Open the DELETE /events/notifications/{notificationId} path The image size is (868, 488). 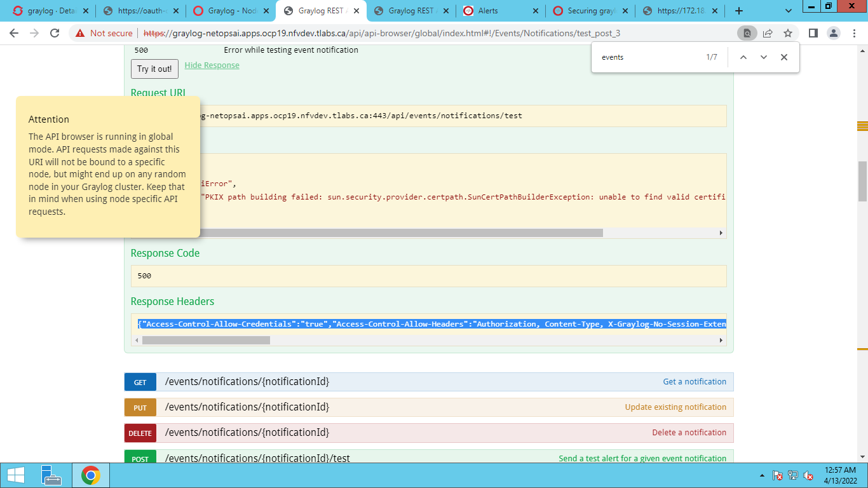point(247,433)
